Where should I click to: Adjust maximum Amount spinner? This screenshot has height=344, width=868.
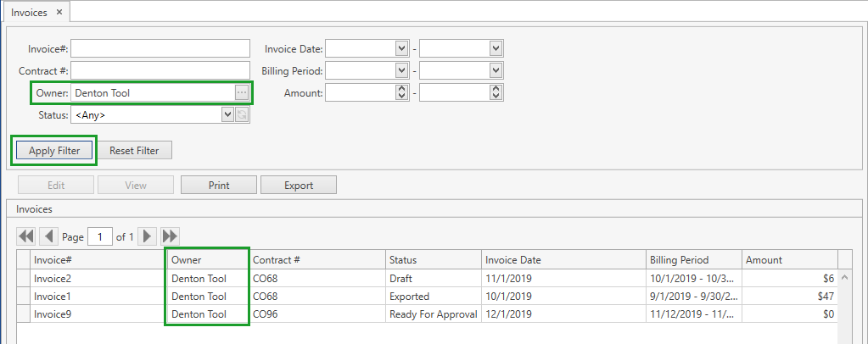coord(496,92)
